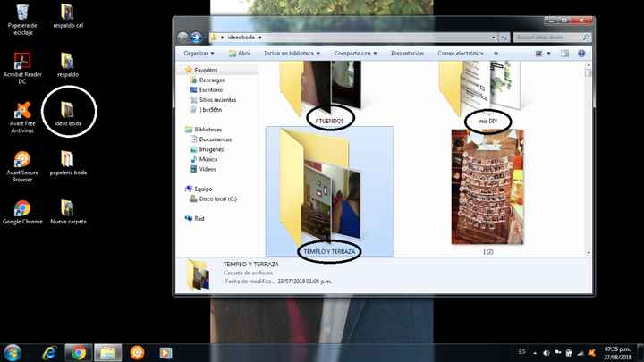The width and height of the screenshot is (644, 362).
Task: Open the Windows Start orb
Action: [x=13, y=352]
